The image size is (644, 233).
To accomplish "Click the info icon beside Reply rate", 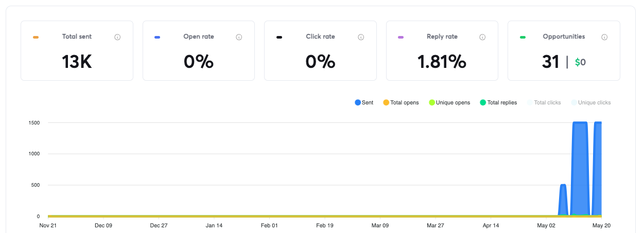I will tap(482, 37).
